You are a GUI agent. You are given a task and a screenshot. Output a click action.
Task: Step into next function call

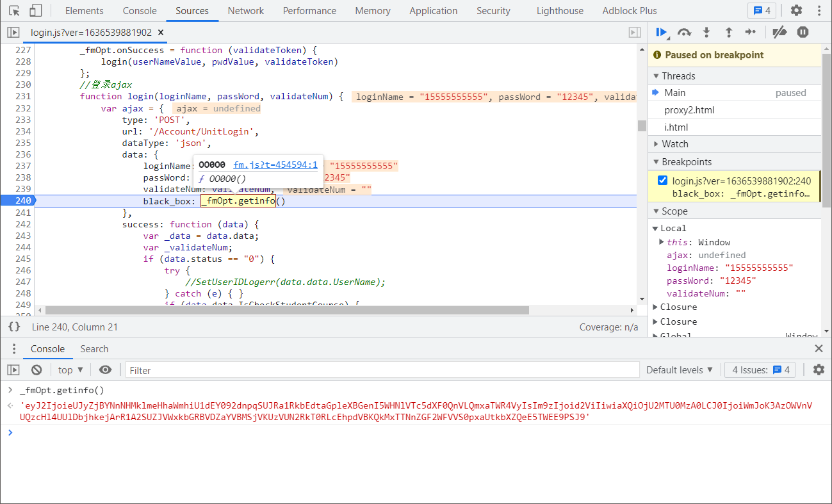point(706,32)
